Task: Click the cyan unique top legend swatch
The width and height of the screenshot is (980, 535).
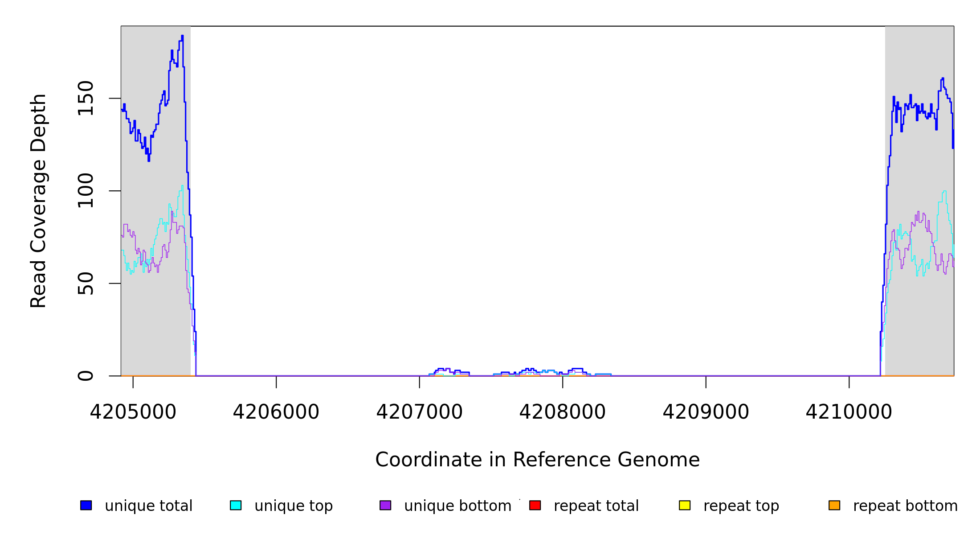Action: (x=236, y=505)
